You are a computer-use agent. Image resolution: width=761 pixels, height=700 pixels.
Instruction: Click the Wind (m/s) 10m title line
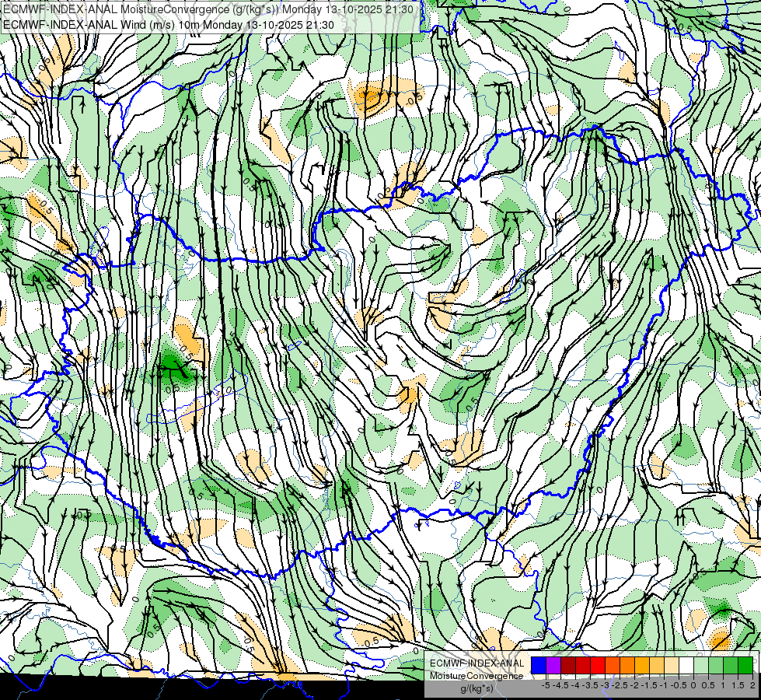pyautogui.click(x=169, y=25)
